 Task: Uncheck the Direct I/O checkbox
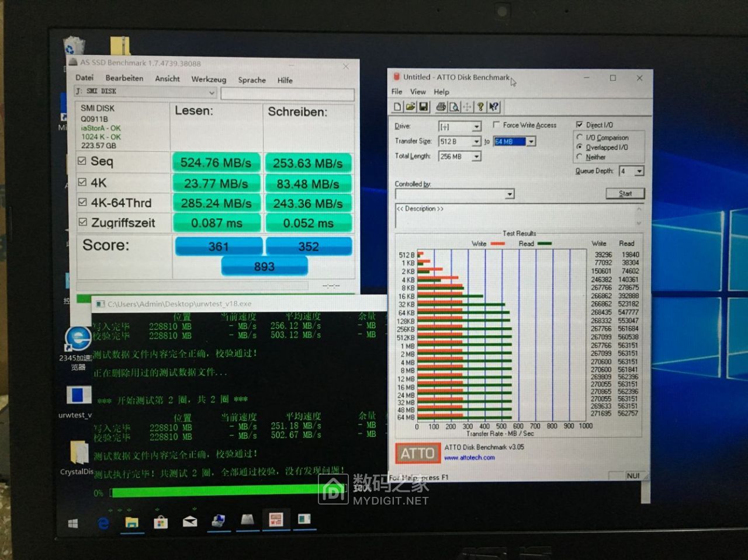tap(579, 125)
